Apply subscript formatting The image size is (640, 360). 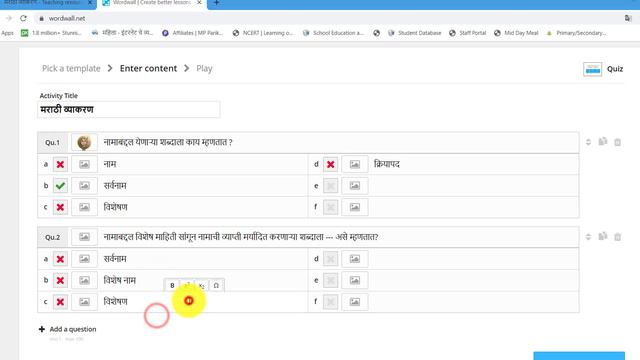click(x=202, y=285)
